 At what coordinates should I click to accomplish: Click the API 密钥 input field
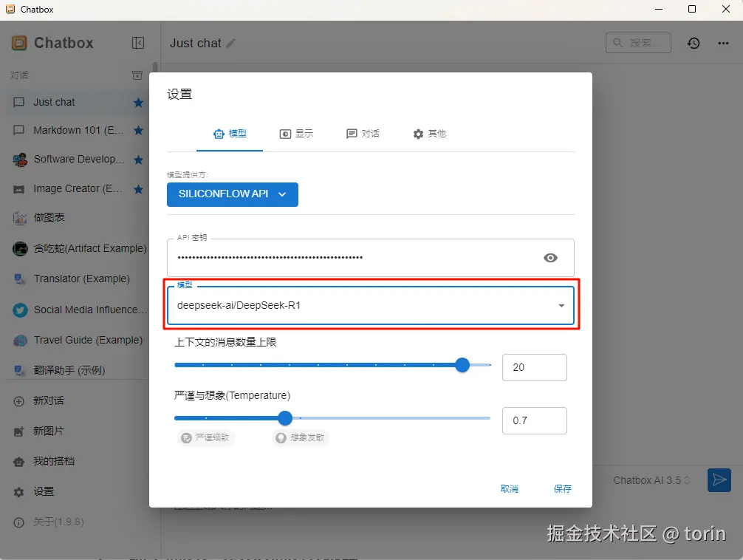370,258
